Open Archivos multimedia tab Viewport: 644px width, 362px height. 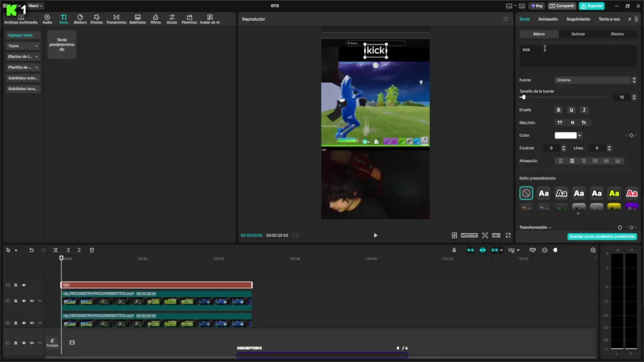(x=21, y=19)
